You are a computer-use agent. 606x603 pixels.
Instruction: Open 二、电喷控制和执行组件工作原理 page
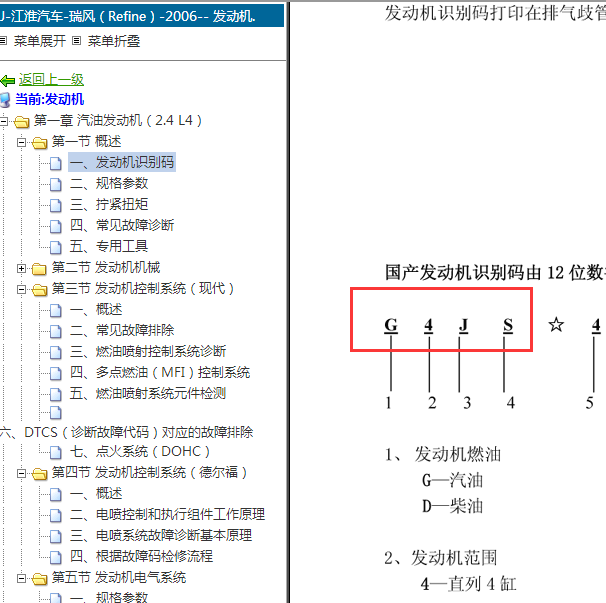coord(167,514)
